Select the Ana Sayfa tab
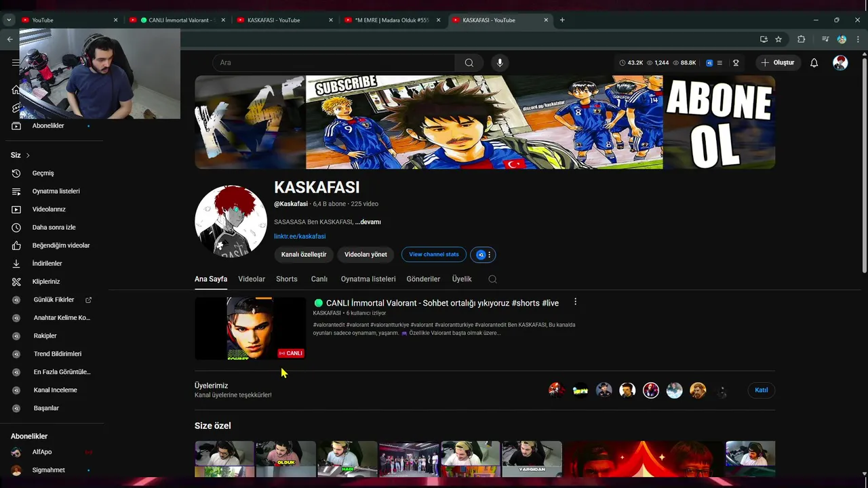Screen dimensions: 868x488 coord(211,279)
